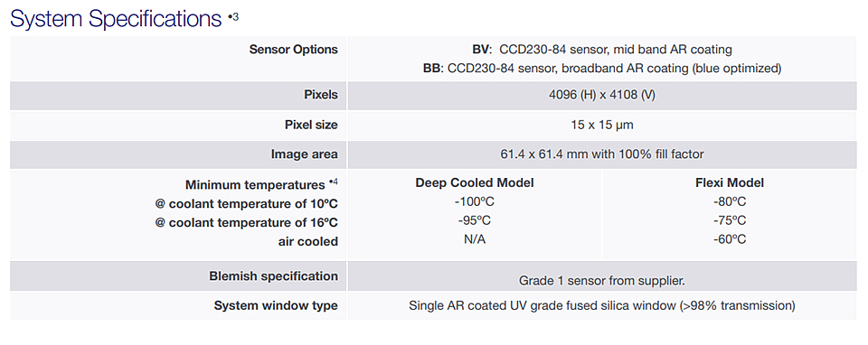Image resolution: width=868 pixels, height=345 pixels.
Task: Click the -60ºC Flexi air cooled value
Action: (x=730, y=239)
